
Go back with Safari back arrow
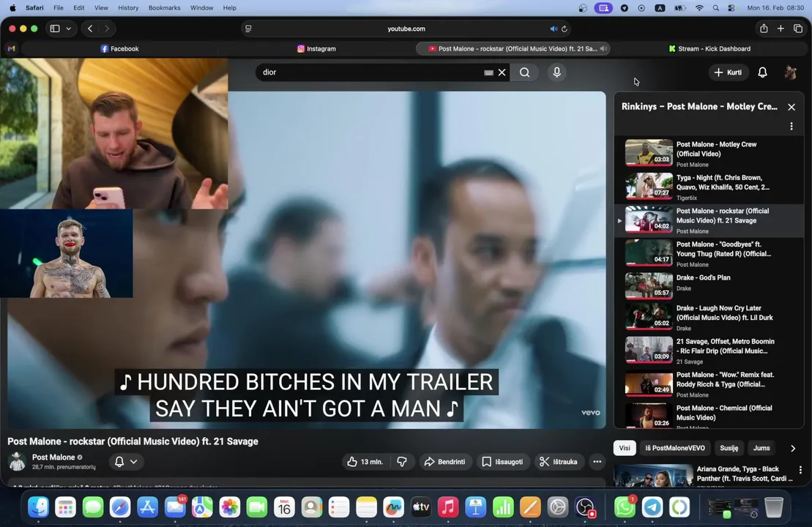pos(90,29)
